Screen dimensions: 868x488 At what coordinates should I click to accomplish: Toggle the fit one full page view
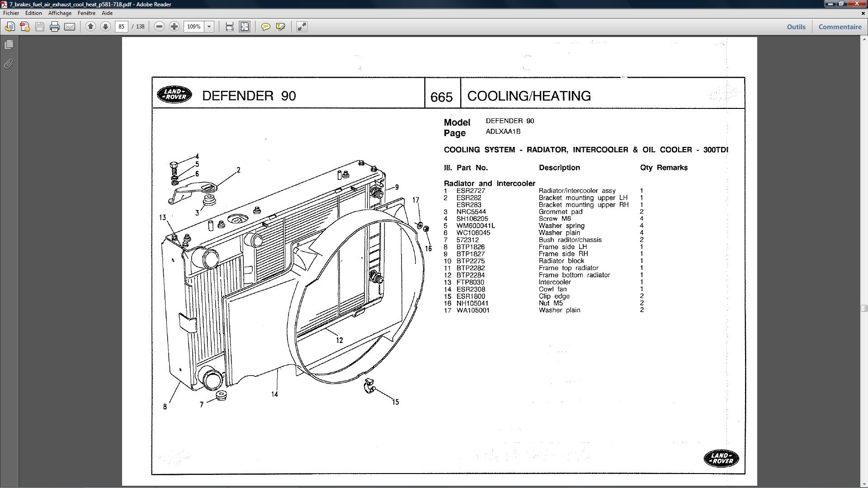point(245,27)
